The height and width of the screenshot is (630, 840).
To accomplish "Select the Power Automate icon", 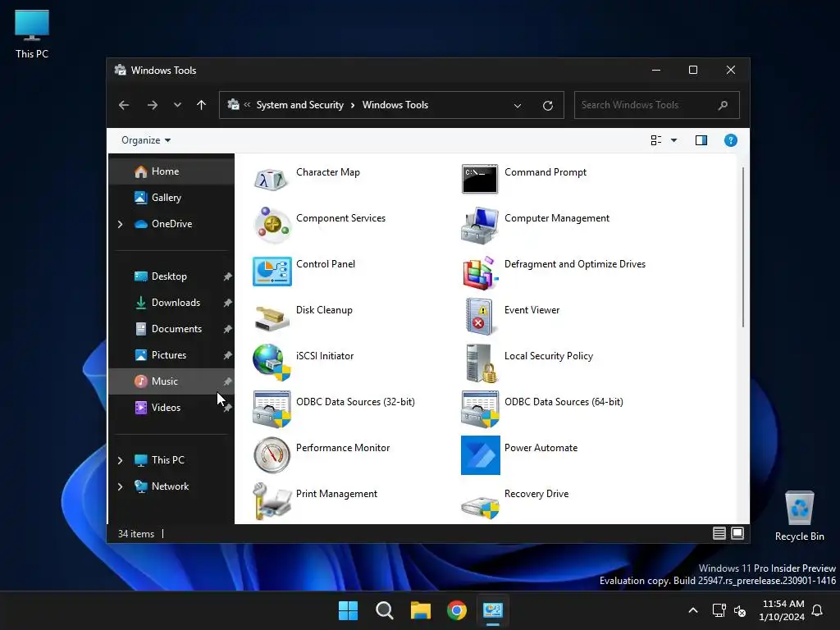I will coord(480,454).
